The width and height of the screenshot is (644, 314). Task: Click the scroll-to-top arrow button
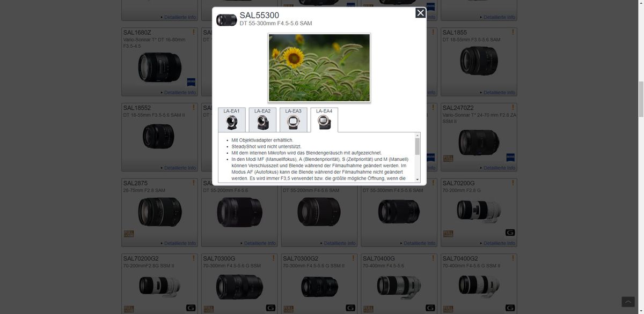[627, 302]
